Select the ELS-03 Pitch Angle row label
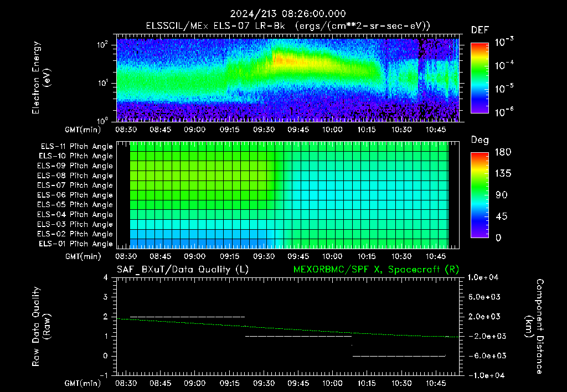The height and width of the screenshot is (392, 567). point(75,224)
